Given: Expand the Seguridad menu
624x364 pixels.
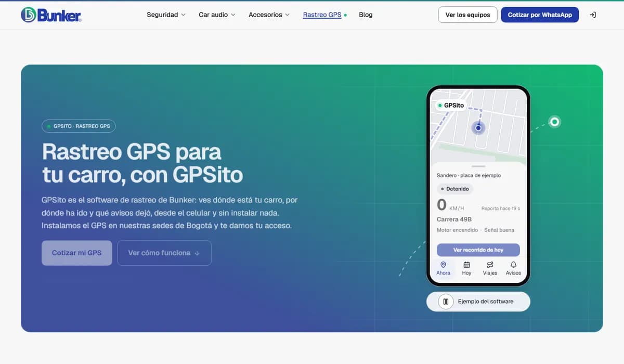Looking at the screenshot, I should coord(166,15).
